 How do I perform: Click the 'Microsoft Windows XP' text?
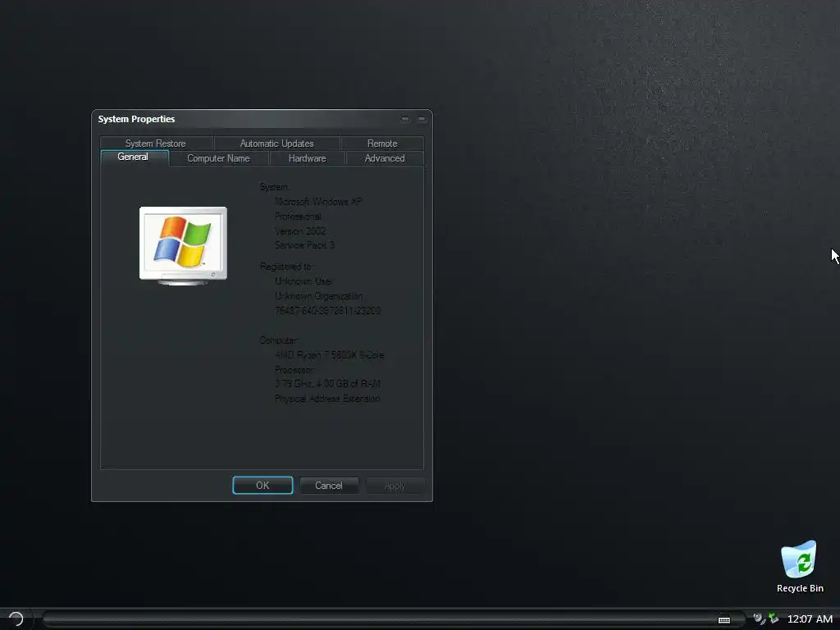pyautogui.click(x=318, y=202)
